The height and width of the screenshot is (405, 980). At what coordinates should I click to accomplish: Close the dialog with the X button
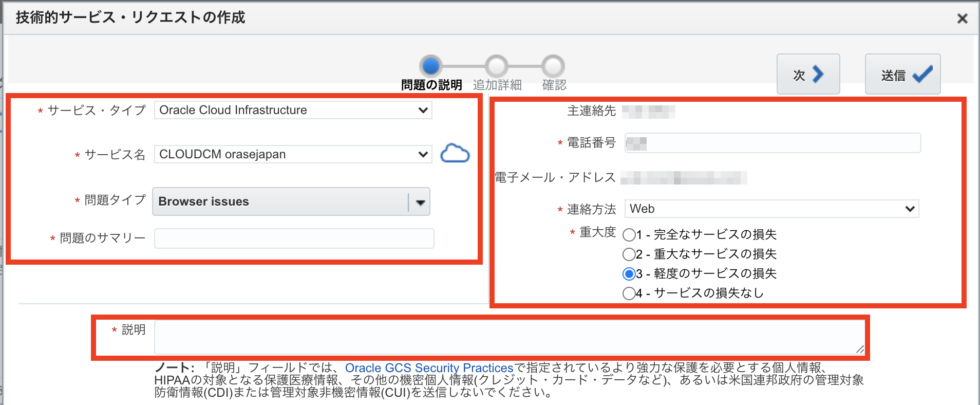(962, 19)
